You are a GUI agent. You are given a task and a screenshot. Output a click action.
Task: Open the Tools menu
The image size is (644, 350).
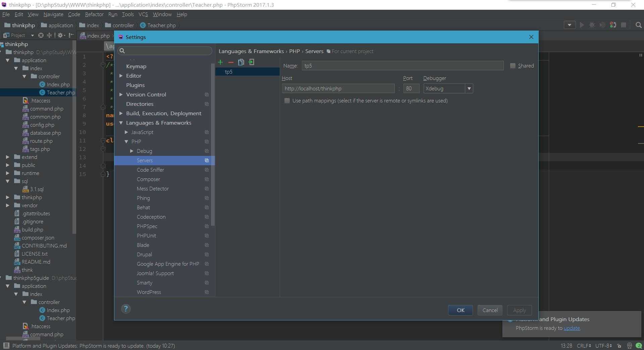point(128,14)
